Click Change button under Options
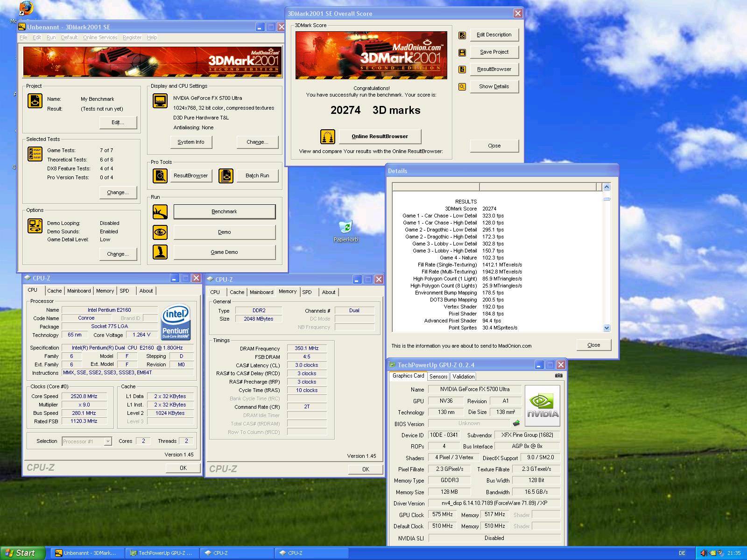 [118, 254]
